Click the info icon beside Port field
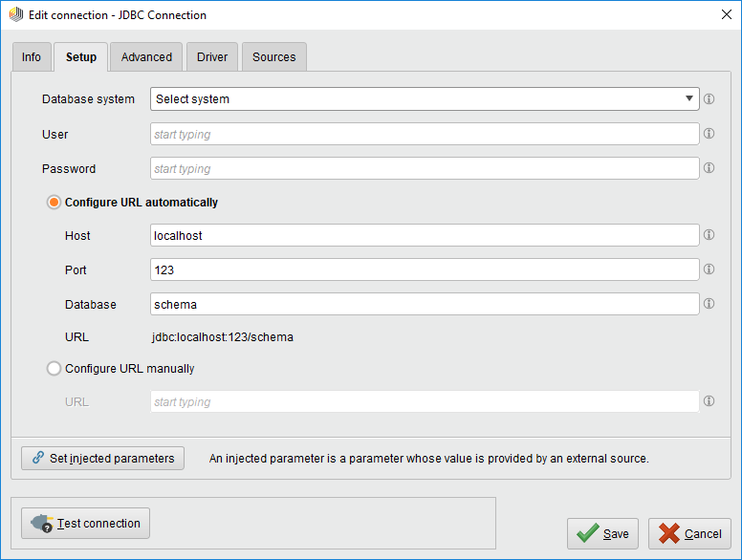Screen dimensions: 742x560 point(709,269)
